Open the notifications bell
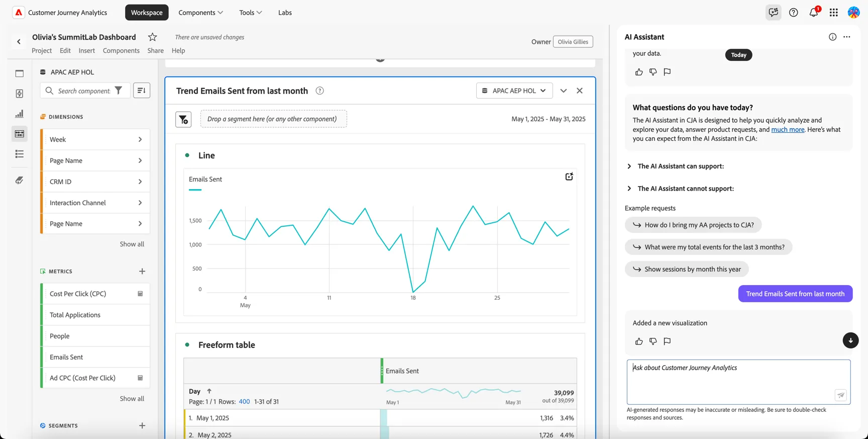 point(814,13)
